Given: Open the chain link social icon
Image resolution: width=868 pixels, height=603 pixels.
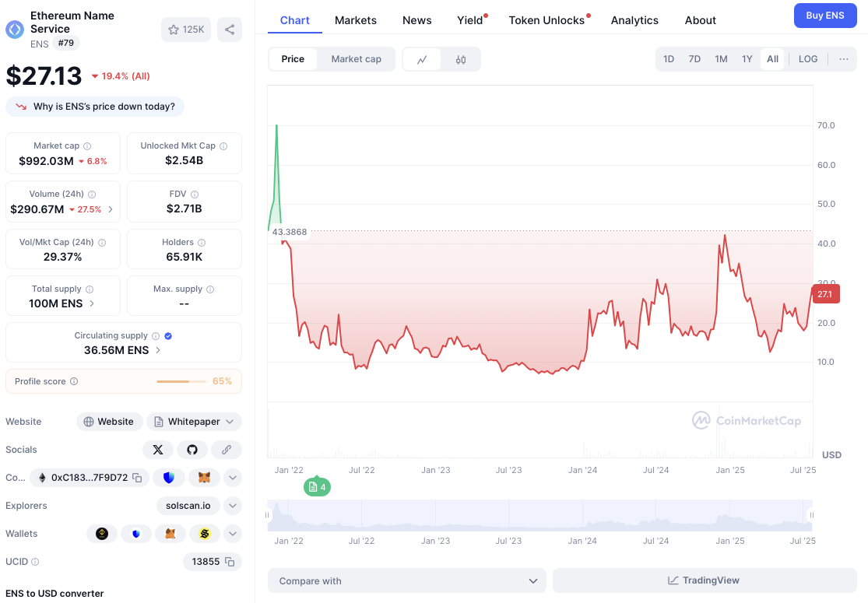Looking at the screenshot, I should tap(227, 450).
